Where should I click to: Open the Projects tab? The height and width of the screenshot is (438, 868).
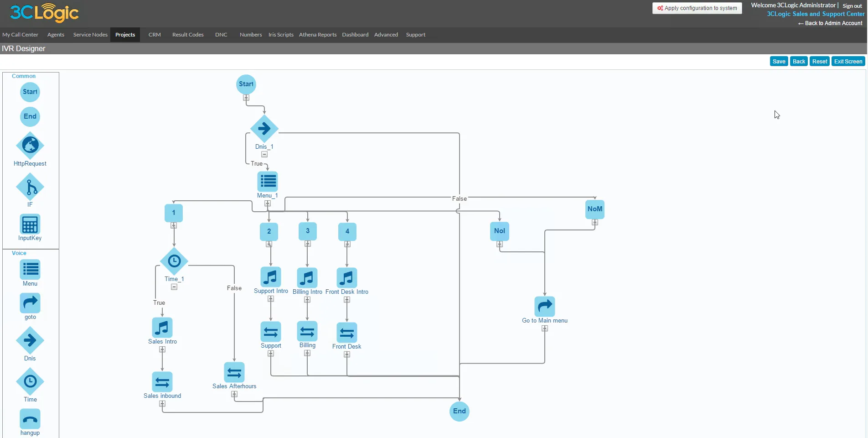pos(125,35)
